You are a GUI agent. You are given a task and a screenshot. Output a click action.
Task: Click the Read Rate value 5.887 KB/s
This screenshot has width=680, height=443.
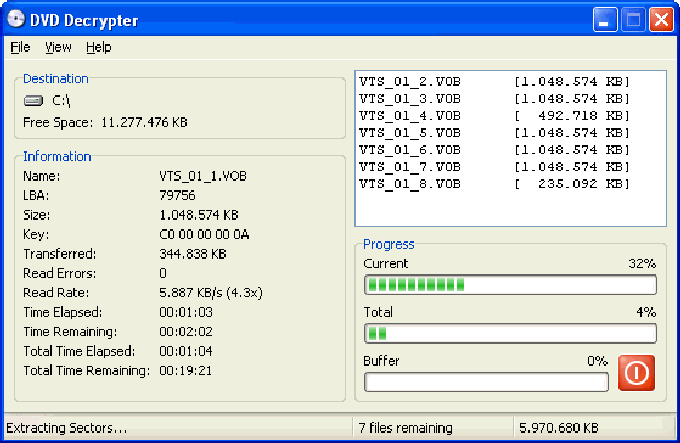[x=210, y=293]
